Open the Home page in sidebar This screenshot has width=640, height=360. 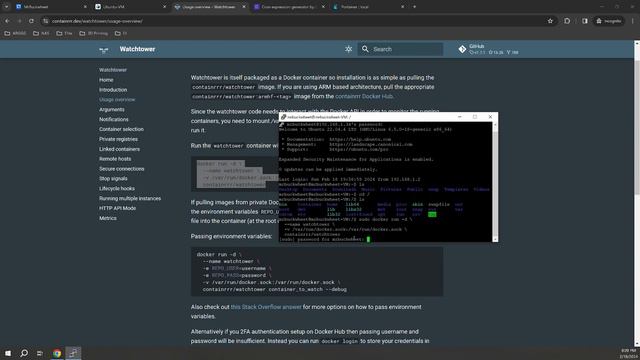106,80
